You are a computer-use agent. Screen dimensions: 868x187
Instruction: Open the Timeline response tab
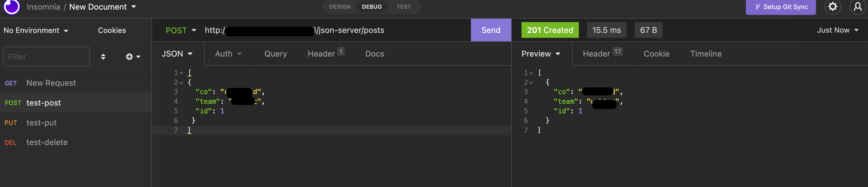coord(706,54)
